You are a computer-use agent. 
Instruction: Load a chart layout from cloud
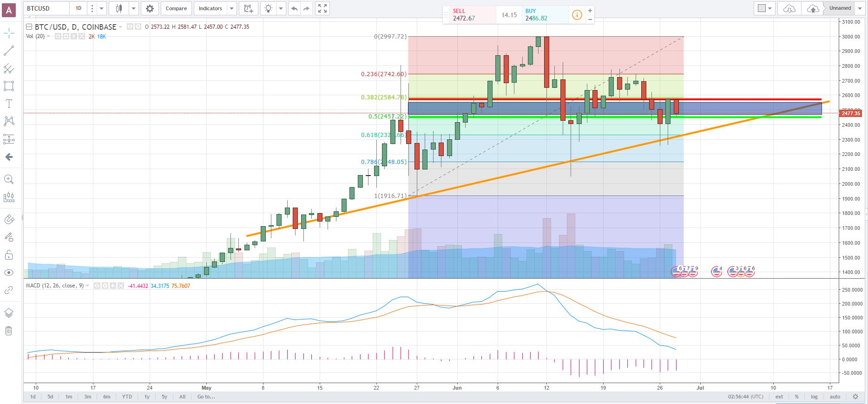pyautogui.click(x=789, y=8)
